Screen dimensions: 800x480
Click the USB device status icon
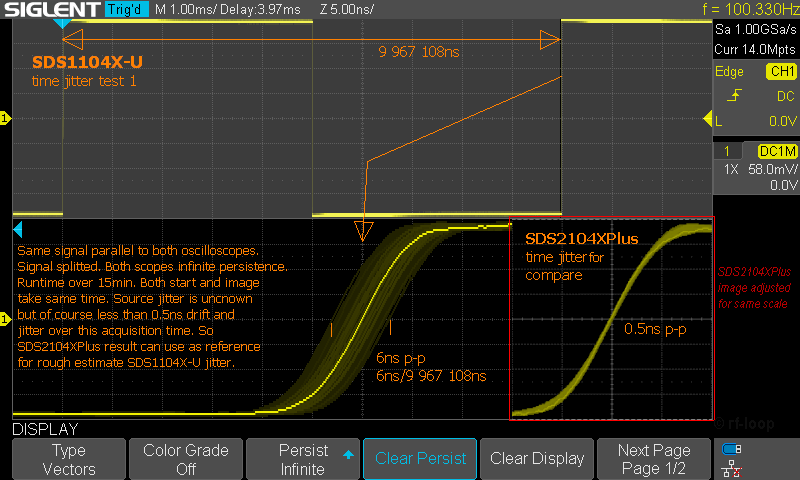(732, 449)
